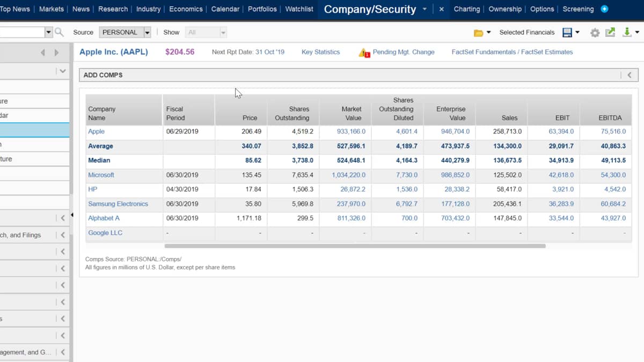
Task: Switch to the Watchlist menu
Action: (299, 9)
